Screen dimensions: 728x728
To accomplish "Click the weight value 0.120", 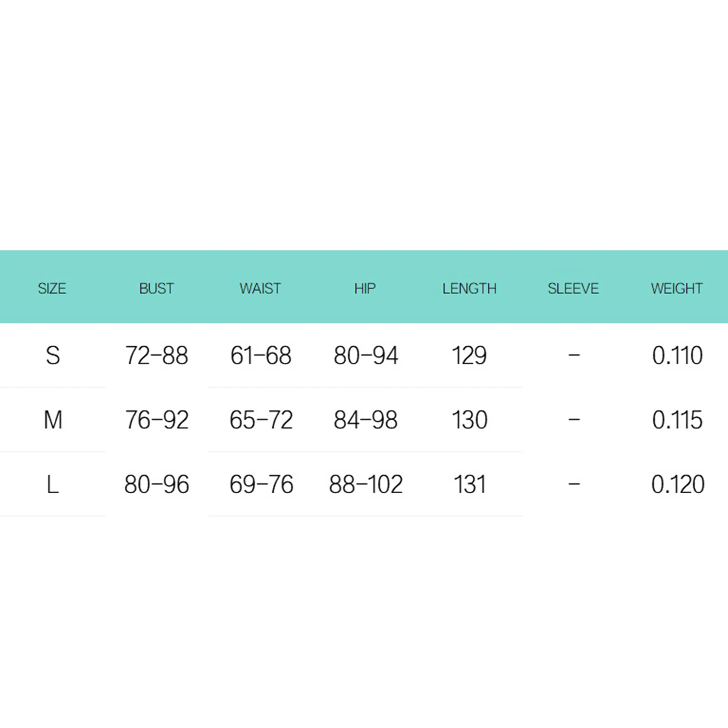I will (677, 485).
